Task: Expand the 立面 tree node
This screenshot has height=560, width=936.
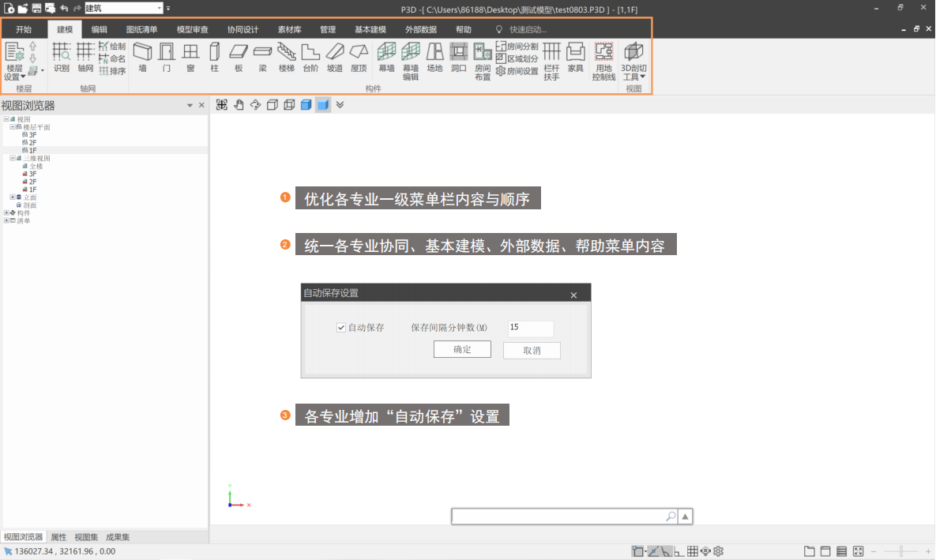Action: [x=13, y=197]
